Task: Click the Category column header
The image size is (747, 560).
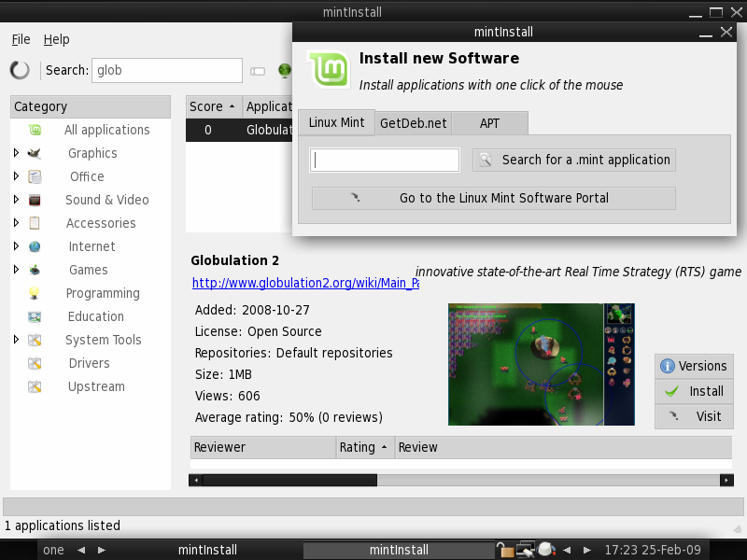Action: pos(90,106)
